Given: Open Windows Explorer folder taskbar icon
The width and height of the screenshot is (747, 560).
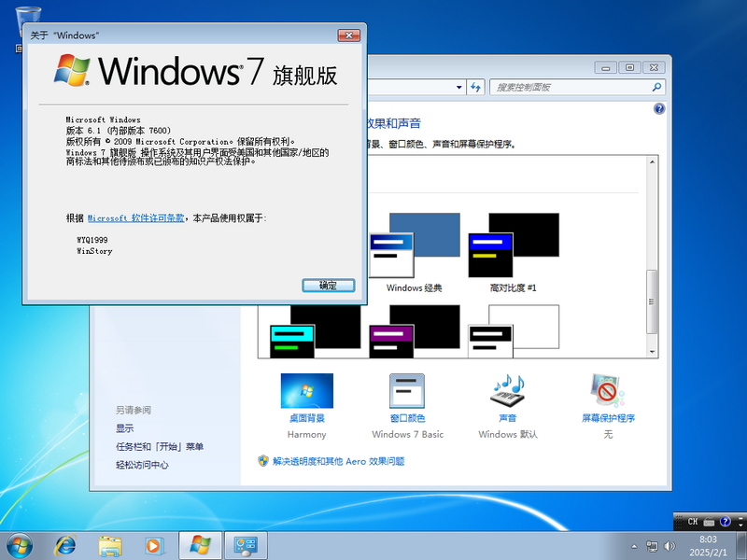Looking at the screenshot, I should (x=110, y=546).
